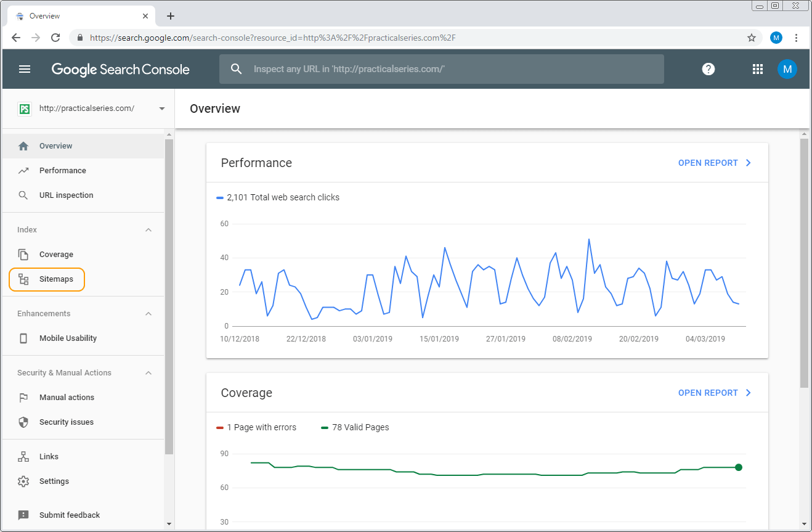Click the sidebar scroll down arrow
The width and height of the screenshot is (812, 532).
click(169, 523)
